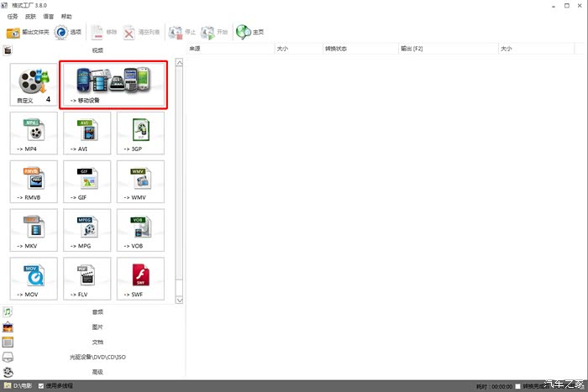
Task: Expand the 光驱设备\DVD\CD\ISO section
Action: tap(97, 357)
